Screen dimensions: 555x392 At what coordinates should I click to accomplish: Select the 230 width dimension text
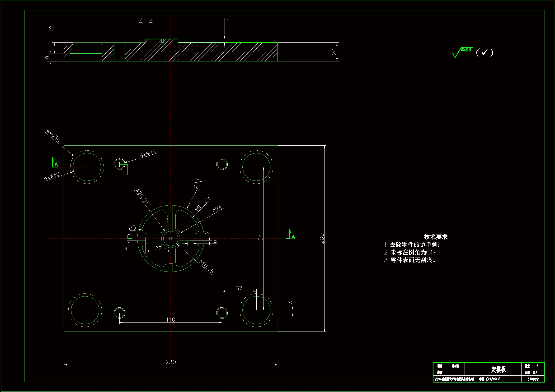pos(171,362)
